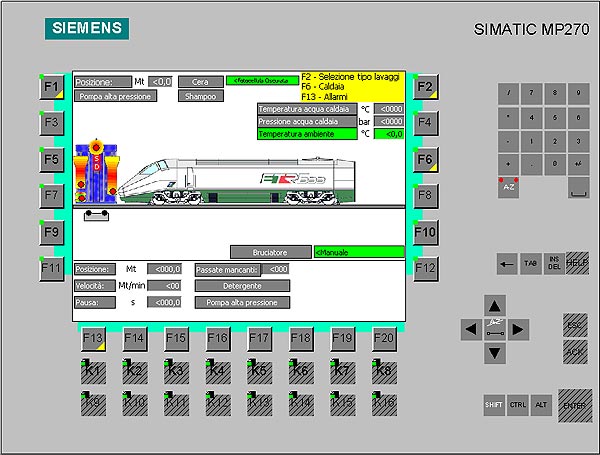Click the +/- sign key
The image size is (600, 455).
(579, 164)
